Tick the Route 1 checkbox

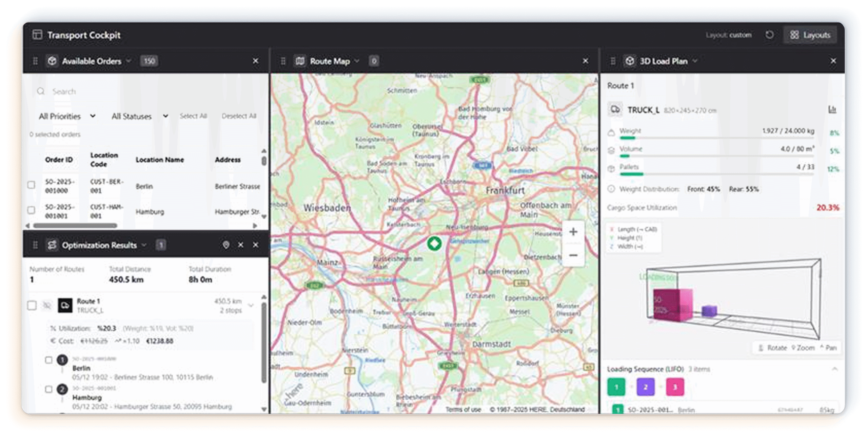click(x=32, y=306)
